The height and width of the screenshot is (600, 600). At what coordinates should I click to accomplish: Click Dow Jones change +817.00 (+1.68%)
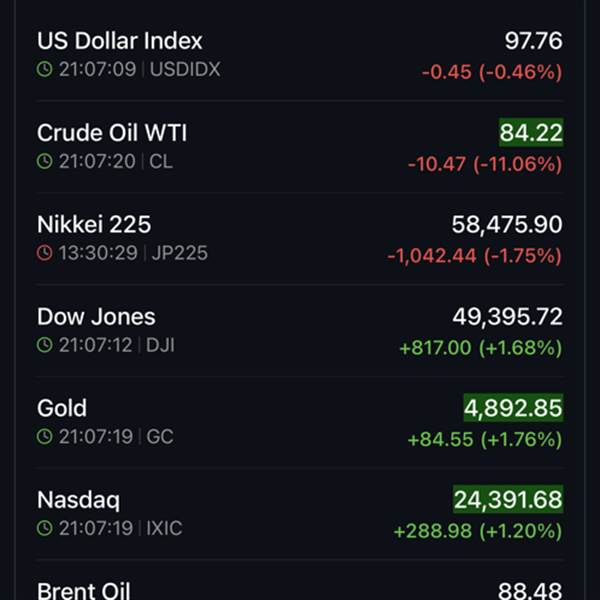[x=480, y=348]
